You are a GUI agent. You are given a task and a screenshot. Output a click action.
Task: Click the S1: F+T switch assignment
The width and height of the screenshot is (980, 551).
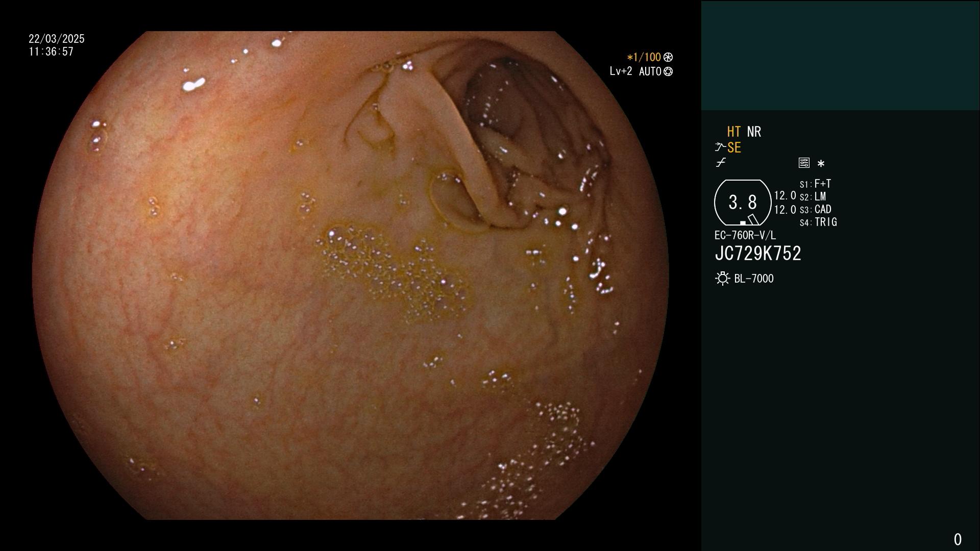click(x=815, y=184)
